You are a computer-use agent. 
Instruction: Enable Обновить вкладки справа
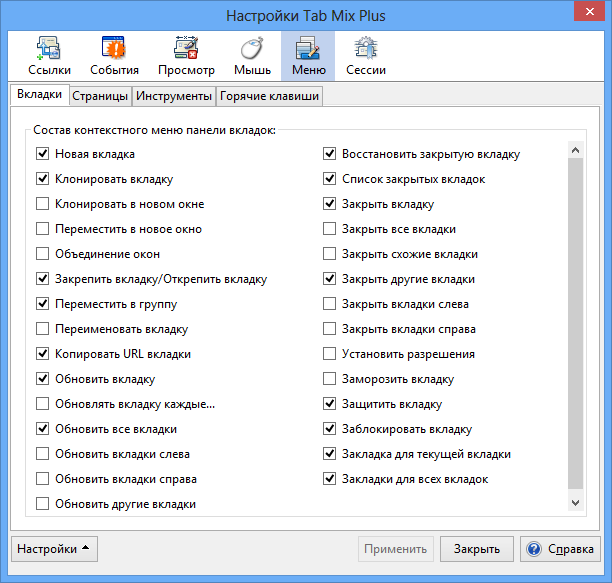click(x=43, y=478)
